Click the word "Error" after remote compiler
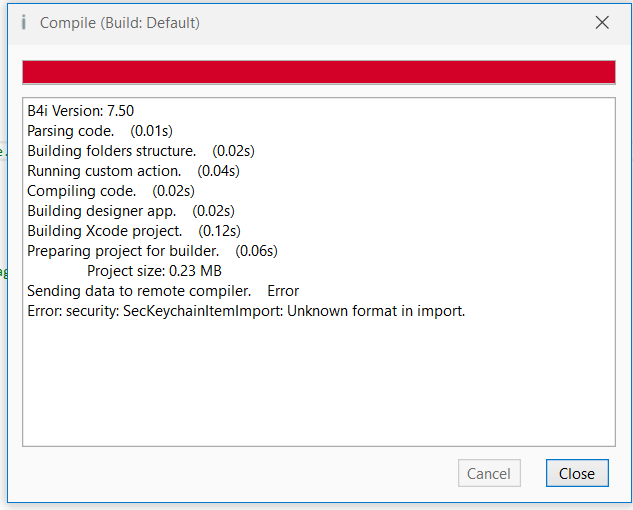633x510 pixels. 283,291
